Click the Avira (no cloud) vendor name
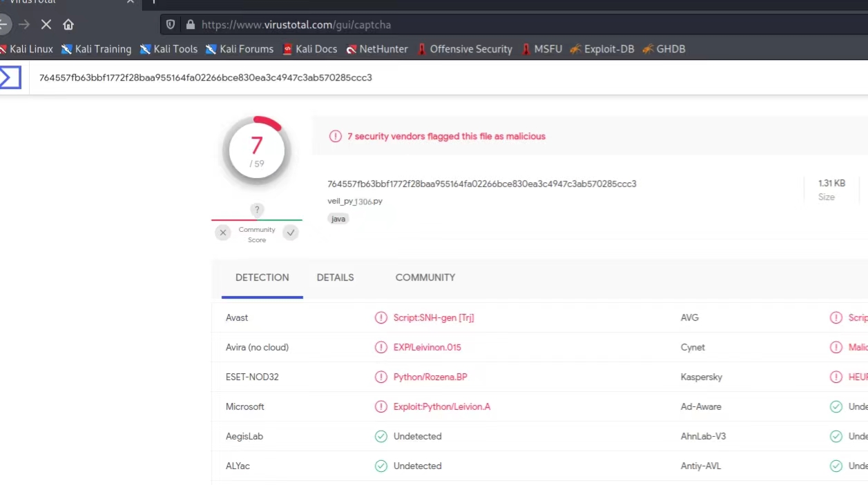Screen dimensions: 868x485 [x=257, y=347]
